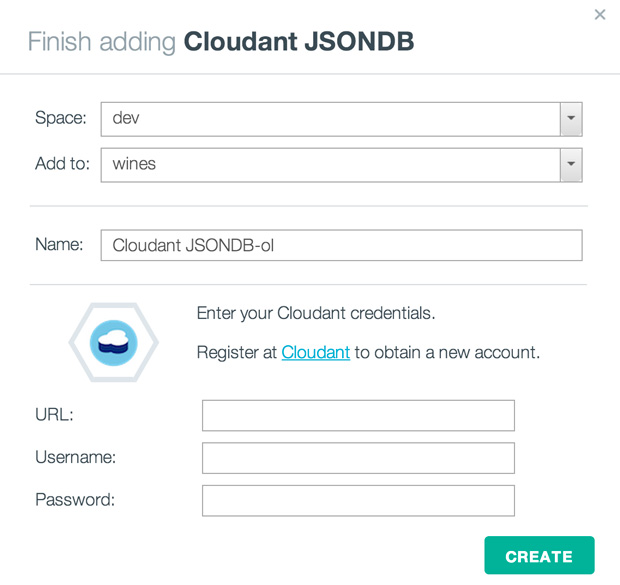Expand the Add to dropdown arrow
The width and height of the screenshot is (620, 585).
point(571,165)
